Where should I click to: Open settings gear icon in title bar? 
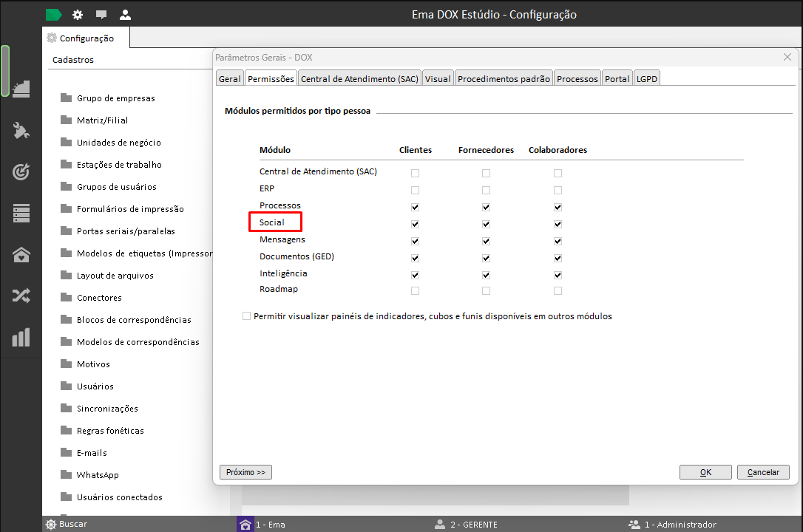click(x=78, y=15)
